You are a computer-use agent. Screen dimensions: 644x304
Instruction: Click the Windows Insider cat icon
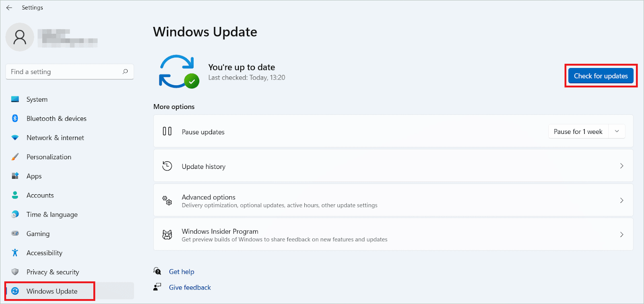coord(167,235)
